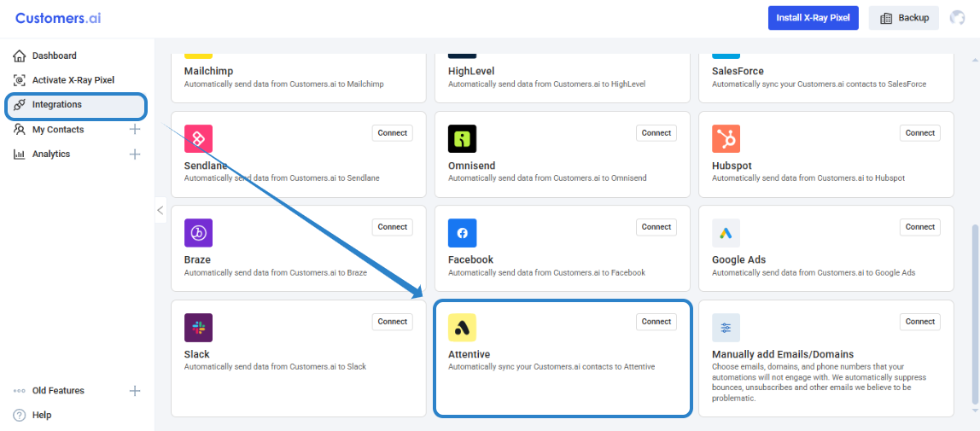980x431 pixels.
Task: Collapse the sidebar with arrow handle
Action: point(160,211)
